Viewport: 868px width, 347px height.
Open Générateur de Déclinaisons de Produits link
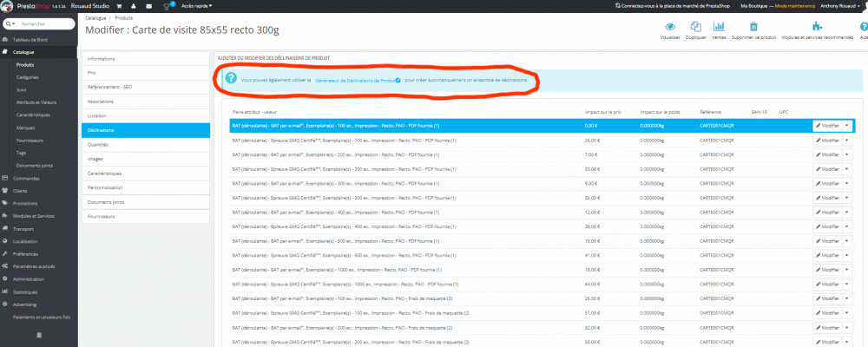pos(358,81)
